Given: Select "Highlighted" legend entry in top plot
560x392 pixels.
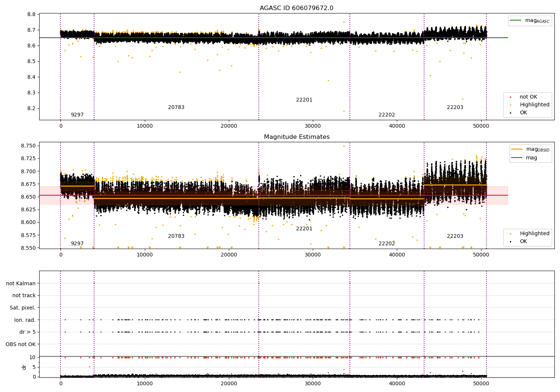Looking at the screenshot, I should pyautogui.click(x=535, y=105).
